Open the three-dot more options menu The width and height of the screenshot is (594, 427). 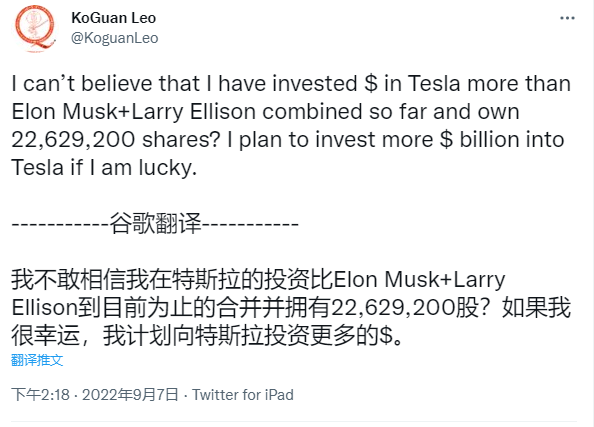click(x=567, y=18)
